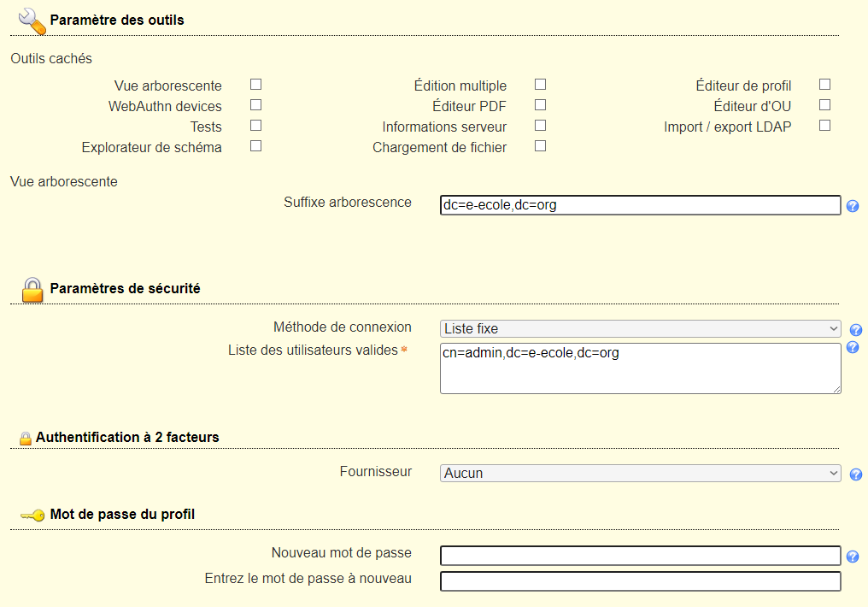Image resolution: width=868 pixels, height=607 pixels.
Task: Click the key icon of Mot de passe du profil
Action: click(32, 516)
